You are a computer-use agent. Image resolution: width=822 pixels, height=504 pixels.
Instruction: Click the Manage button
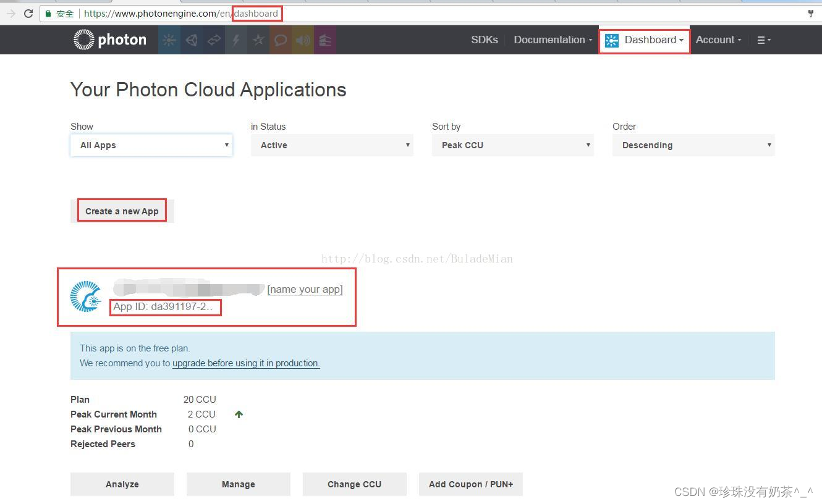pos(239,484)
